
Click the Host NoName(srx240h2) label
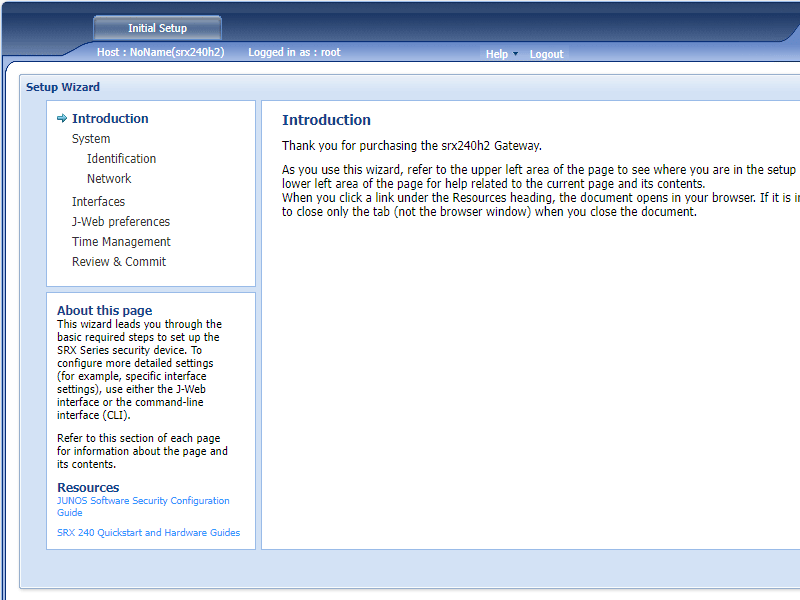pos(159,52)
